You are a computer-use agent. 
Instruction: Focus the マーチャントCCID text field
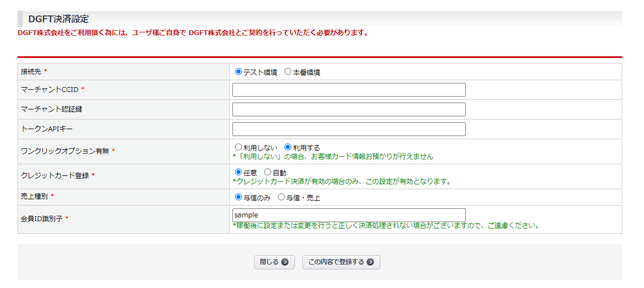pos(349,90)
